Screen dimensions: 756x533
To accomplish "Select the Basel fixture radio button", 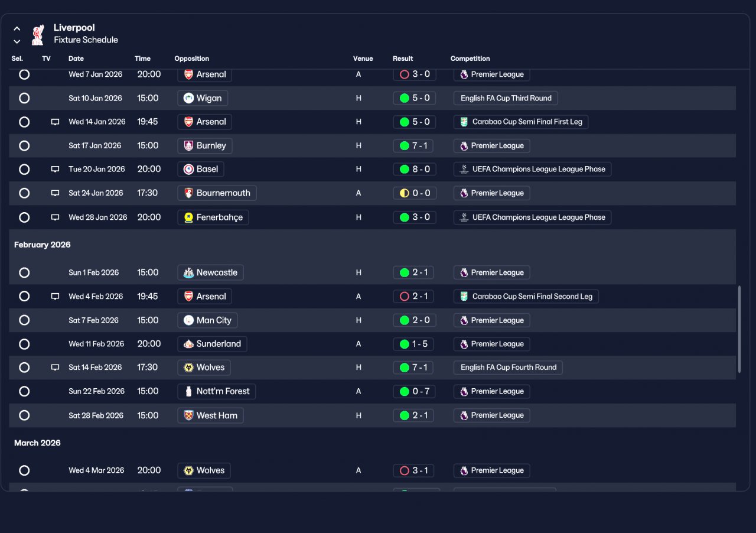I will click(x=24, y=169).
